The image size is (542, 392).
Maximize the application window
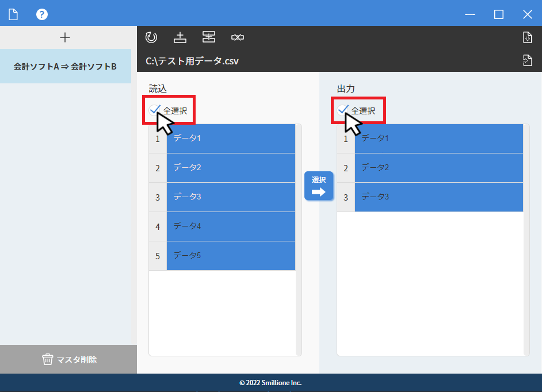pos(499,14)
